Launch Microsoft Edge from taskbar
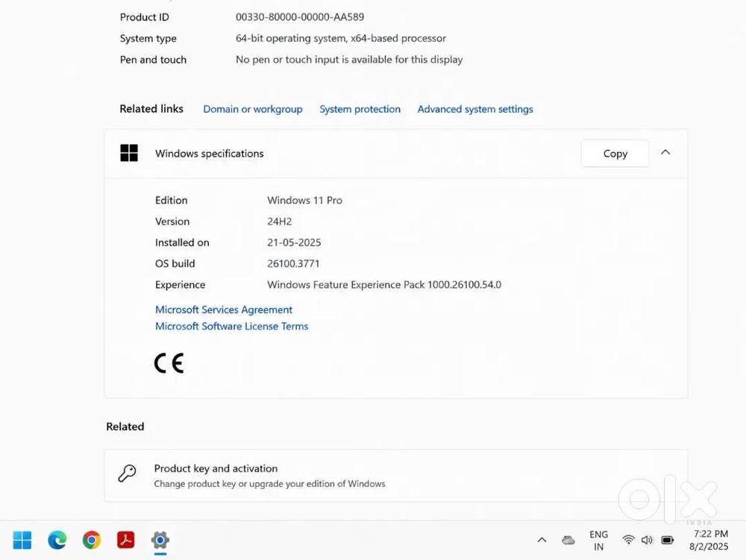Screen dimensions: 746x560 (57, 540)
